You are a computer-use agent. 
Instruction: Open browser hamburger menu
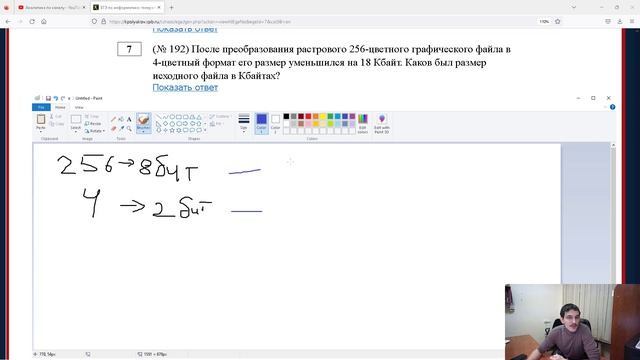click(x=632, y=21)
